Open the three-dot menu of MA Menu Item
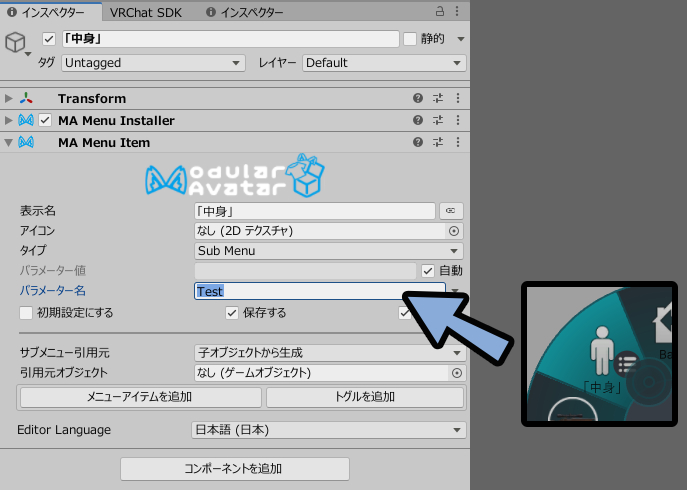The width and height of the screenshot is (687, 490). [x=458, y=142]
